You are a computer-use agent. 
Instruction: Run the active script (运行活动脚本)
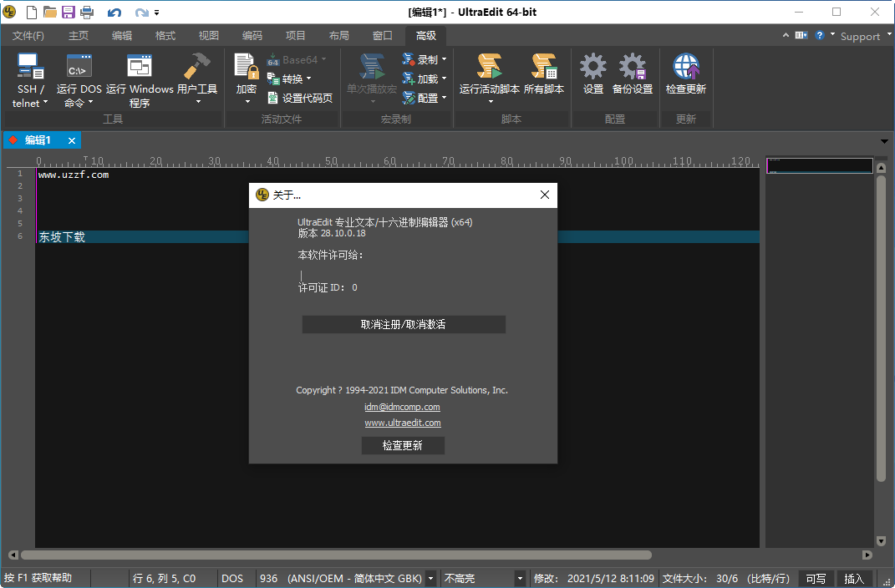[489, 79]
